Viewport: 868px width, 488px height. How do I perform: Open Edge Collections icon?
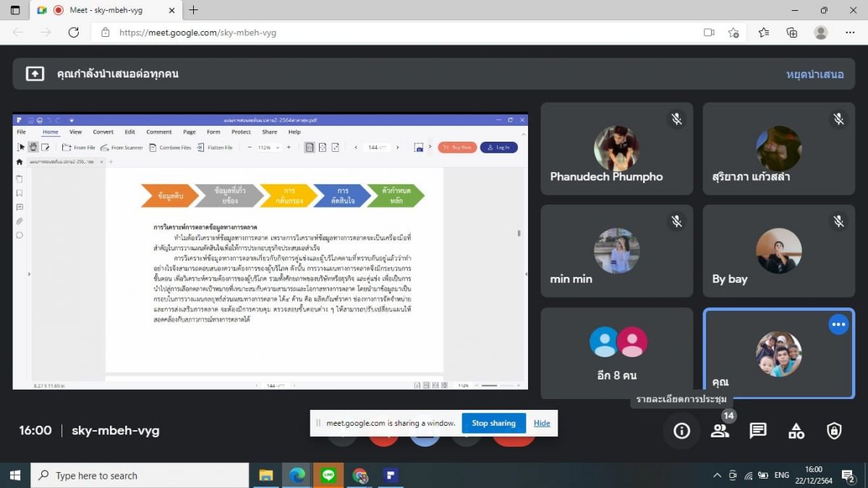coord(792,33)
